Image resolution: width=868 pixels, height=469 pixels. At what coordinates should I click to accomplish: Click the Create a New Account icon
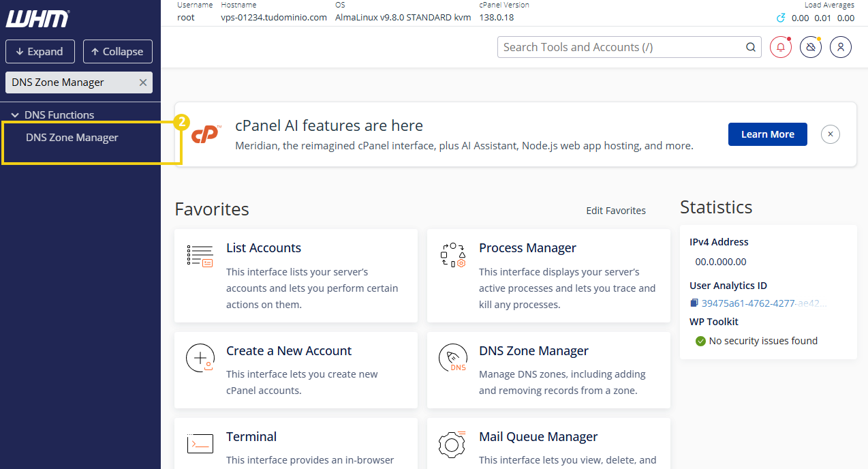click(x=200, y=359)
